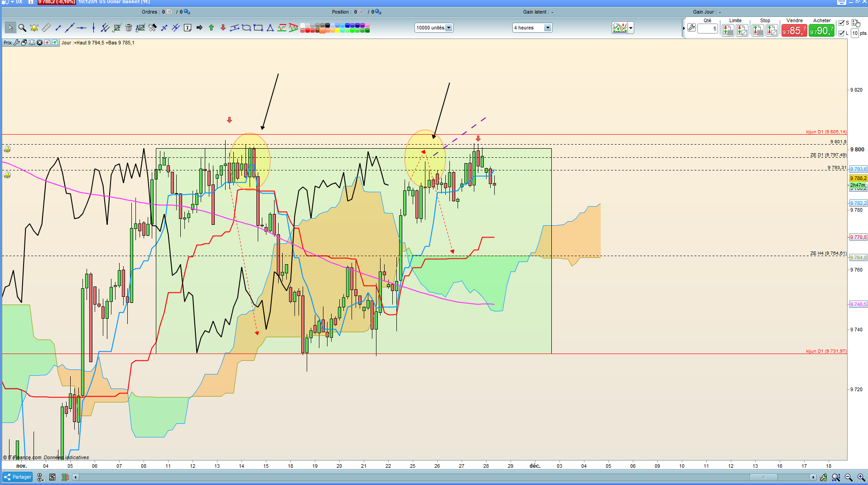Open the on-screen keyboard icon in title bar
The height and width of the screenshot is (485, 868).
(841, 2)
